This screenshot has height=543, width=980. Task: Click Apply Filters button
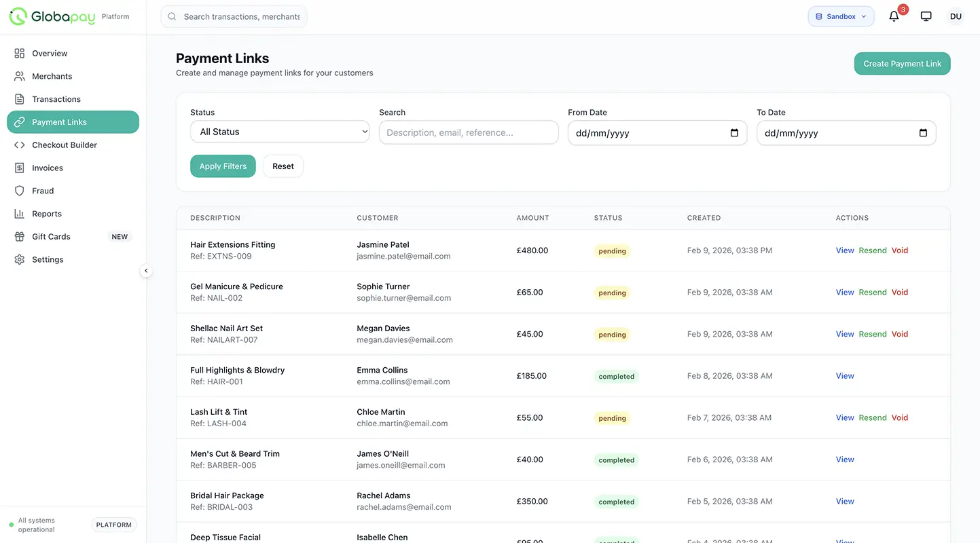pyautogui.click(x=223, y=166)
